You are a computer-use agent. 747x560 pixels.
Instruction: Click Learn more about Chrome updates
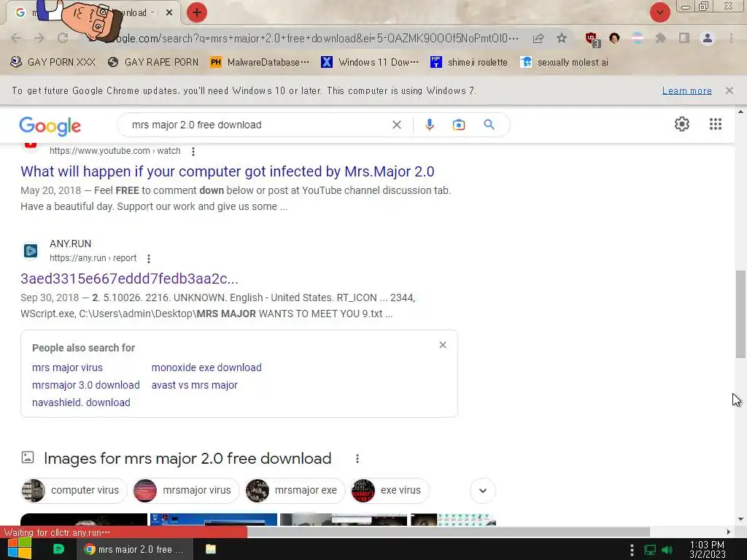[x=686, y=90]
